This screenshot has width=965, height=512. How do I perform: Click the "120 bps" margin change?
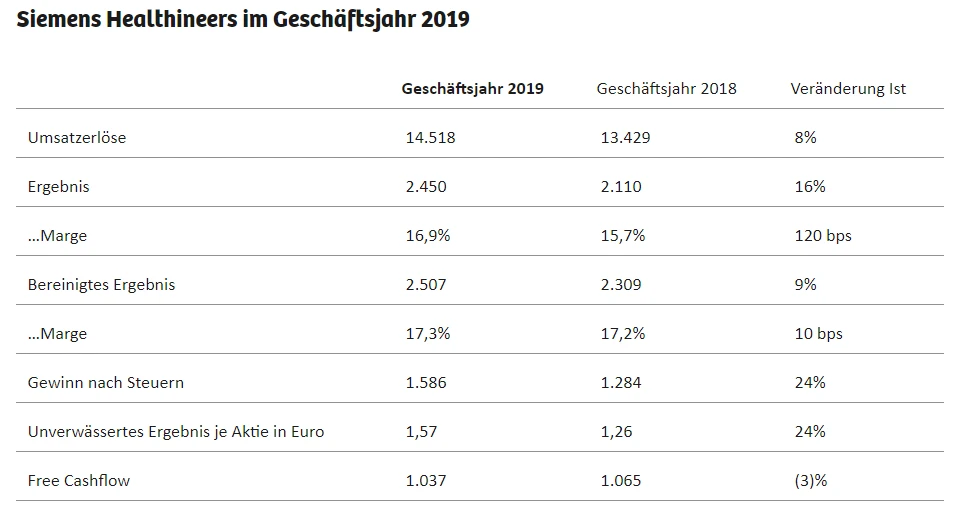(x=821, y=235)
